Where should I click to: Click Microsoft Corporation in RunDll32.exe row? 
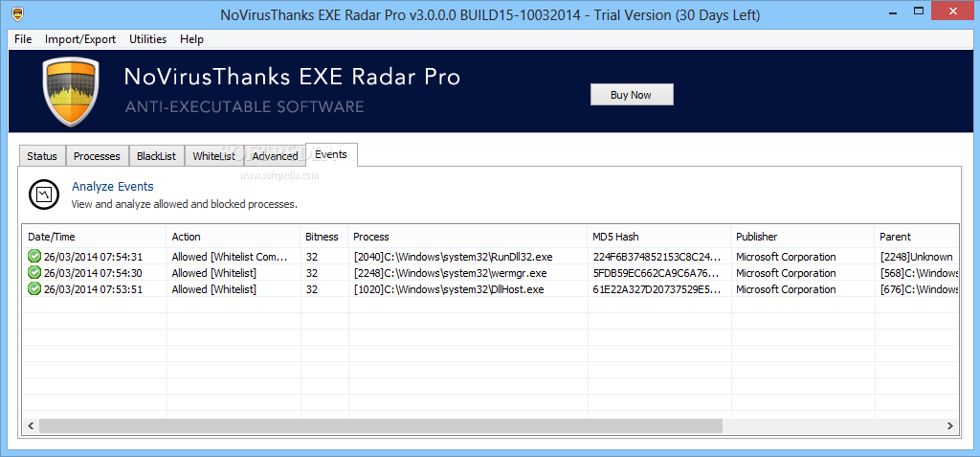click(x=786, y=257)
